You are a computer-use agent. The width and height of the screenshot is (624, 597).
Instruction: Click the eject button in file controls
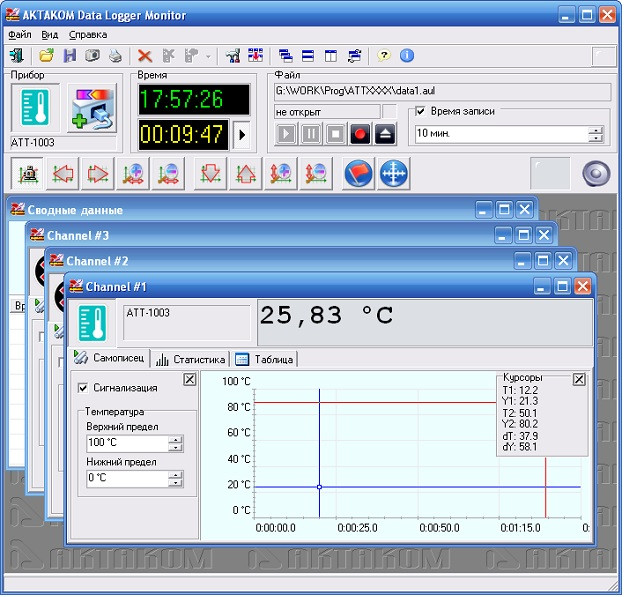pos(385,134)
